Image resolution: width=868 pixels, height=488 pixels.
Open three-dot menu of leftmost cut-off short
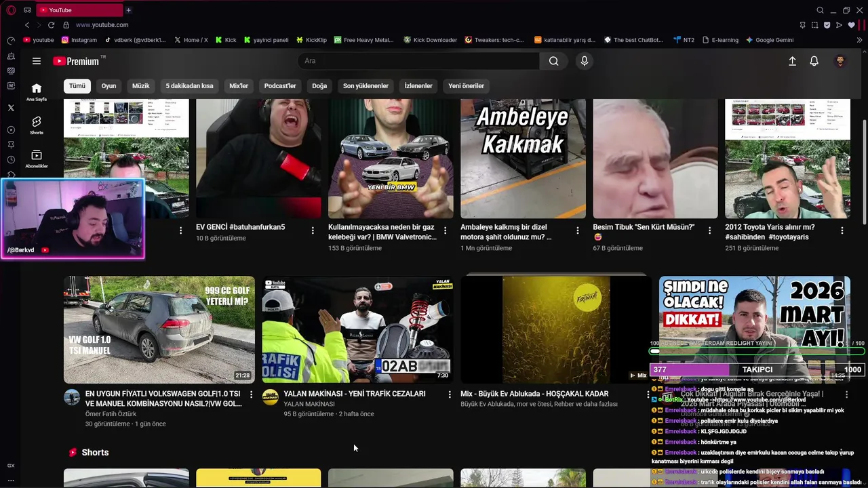tap(180, 230)
